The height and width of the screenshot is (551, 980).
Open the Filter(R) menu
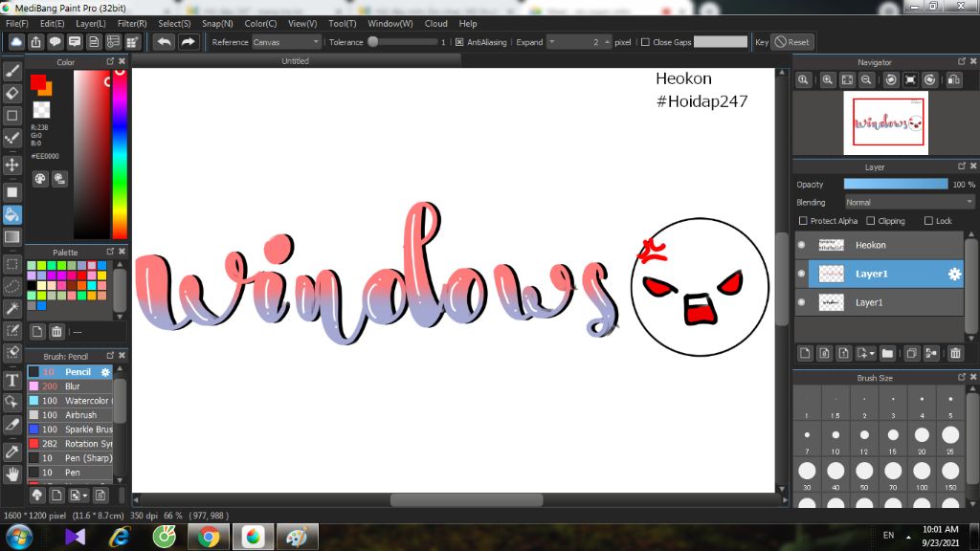click(x=132, y=23)
